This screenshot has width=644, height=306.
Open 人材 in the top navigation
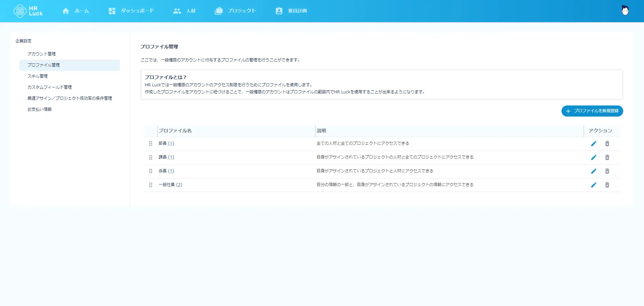point(191,11)
